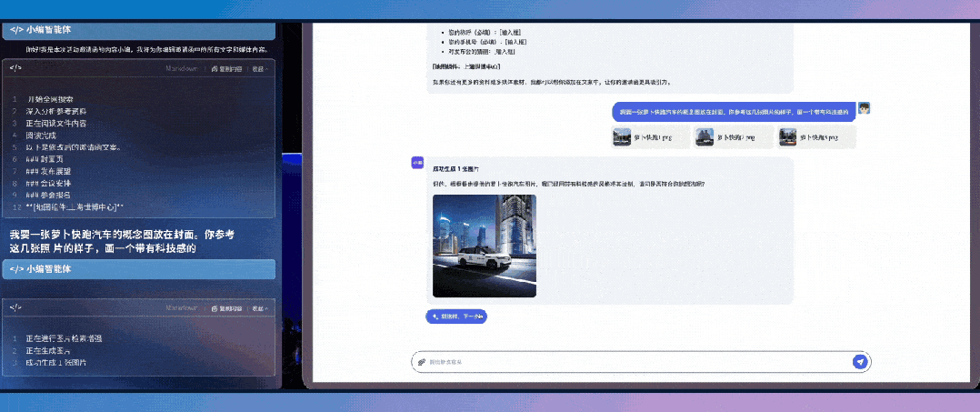Viewport: 980px width, 412px height.
Task: Click the paperclip attachment icon in input box
Action: pos(422,362)
